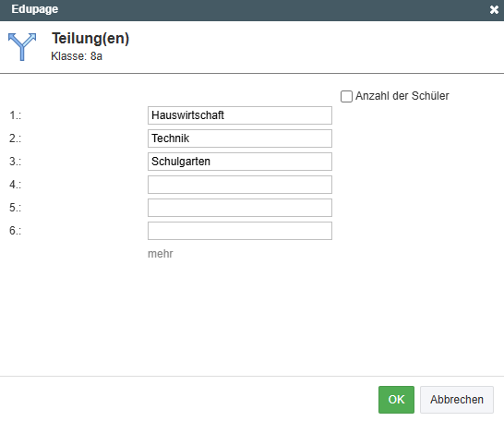
Task: Click the Edupage title bar text
Action: (x=35, y=9)
